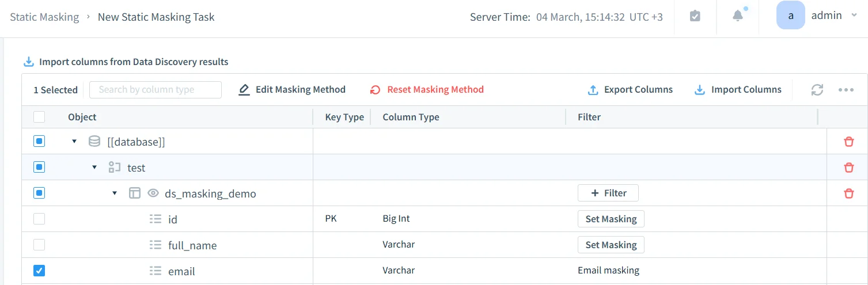The image size is (868, 285).
Task: Click the download icon for Data Discovery import
Action: [28, 62]
